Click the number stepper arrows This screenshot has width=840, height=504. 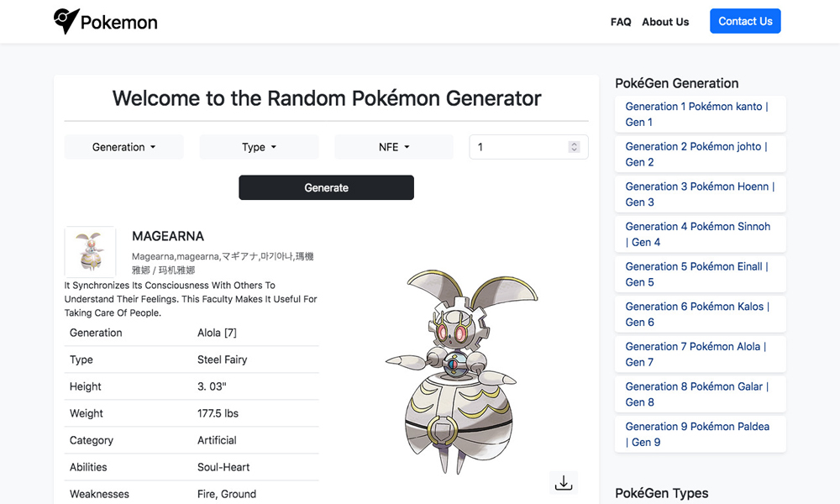tap(575, 147)
